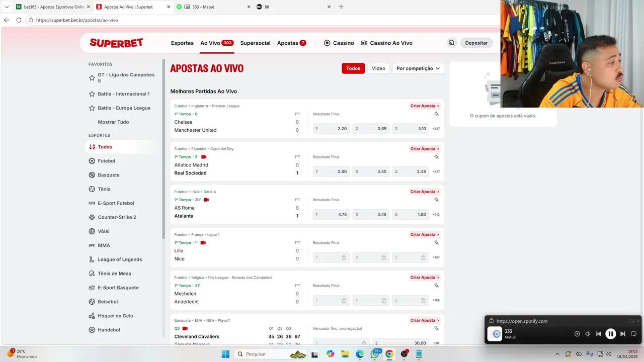The width and height of the screenshot is (644, 362).
Task: Click the Depositar button
Action: 476,43
